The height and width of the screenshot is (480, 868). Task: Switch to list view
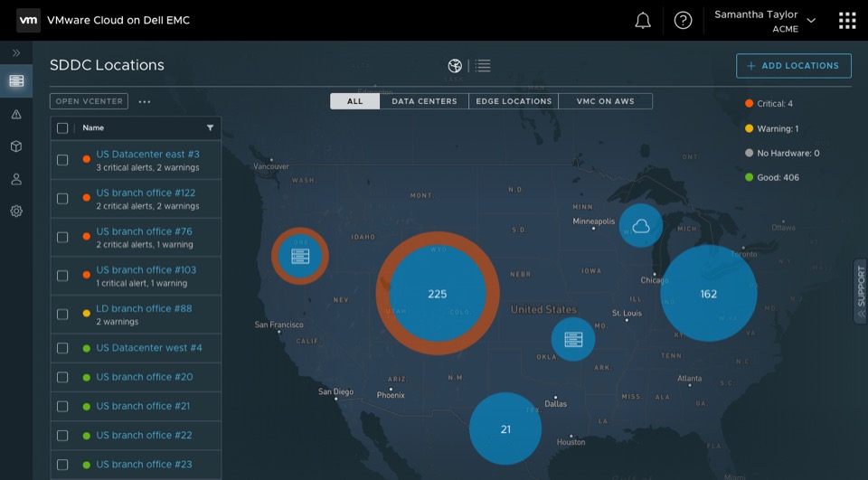pos(483,66)
